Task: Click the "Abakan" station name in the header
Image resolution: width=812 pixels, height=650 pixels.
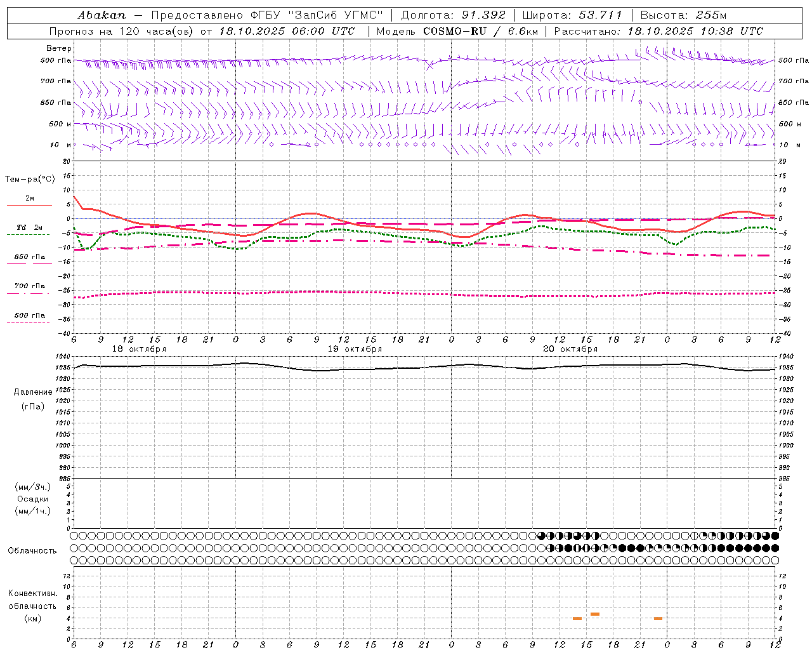Action: pyautogui.click(x=101, y=15)
